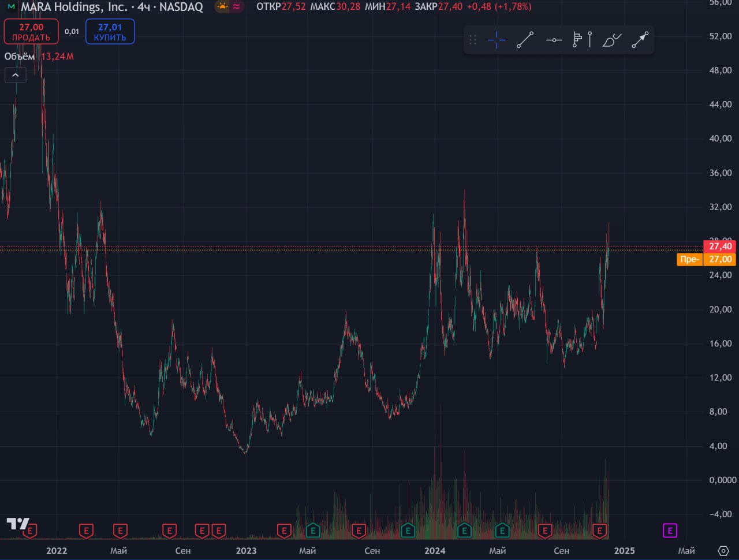Click the NASDAQ exchange label

click(181, 7)
